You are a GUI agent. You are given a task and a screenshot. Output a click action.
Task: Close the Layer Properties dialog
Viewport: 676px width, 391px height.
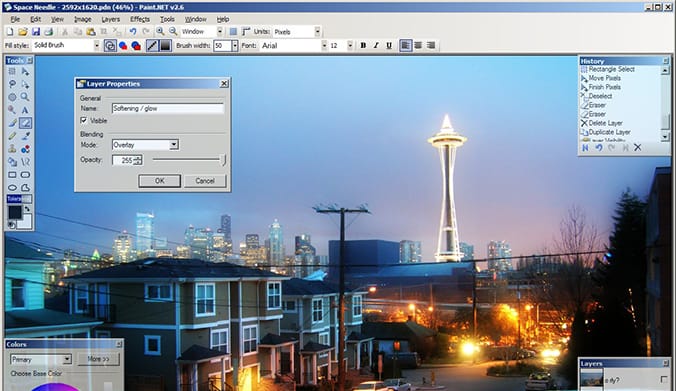[224, 84]
